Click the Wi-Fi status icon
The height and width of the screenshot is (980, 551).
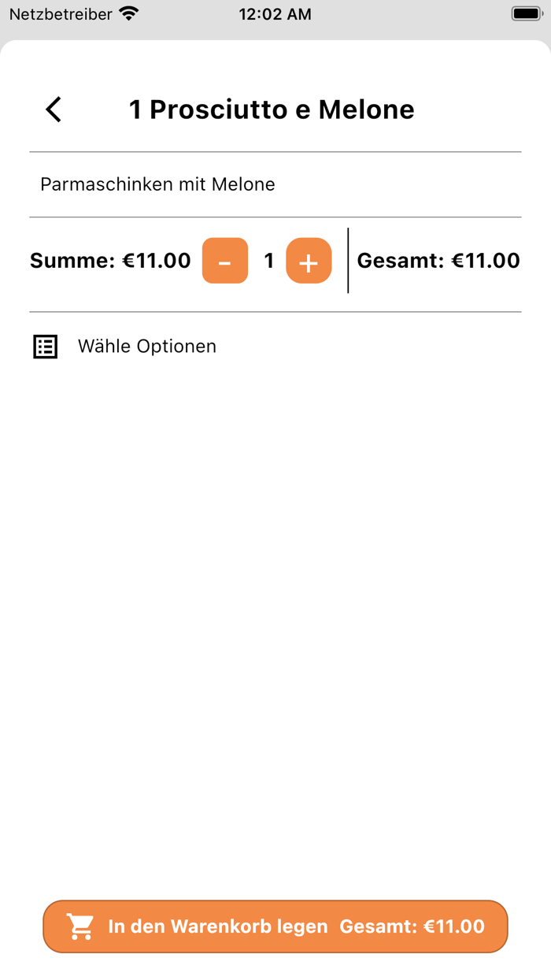(128, 14)
